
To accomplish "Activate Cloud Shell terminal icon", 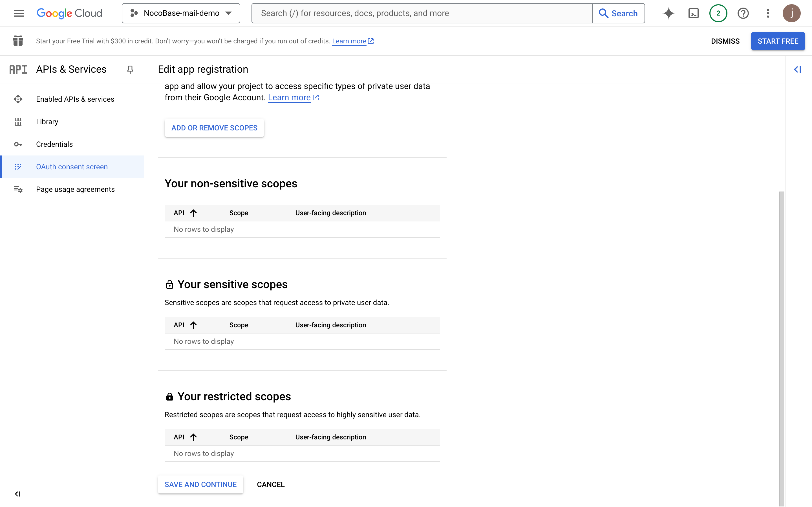I will click(693, 13).
